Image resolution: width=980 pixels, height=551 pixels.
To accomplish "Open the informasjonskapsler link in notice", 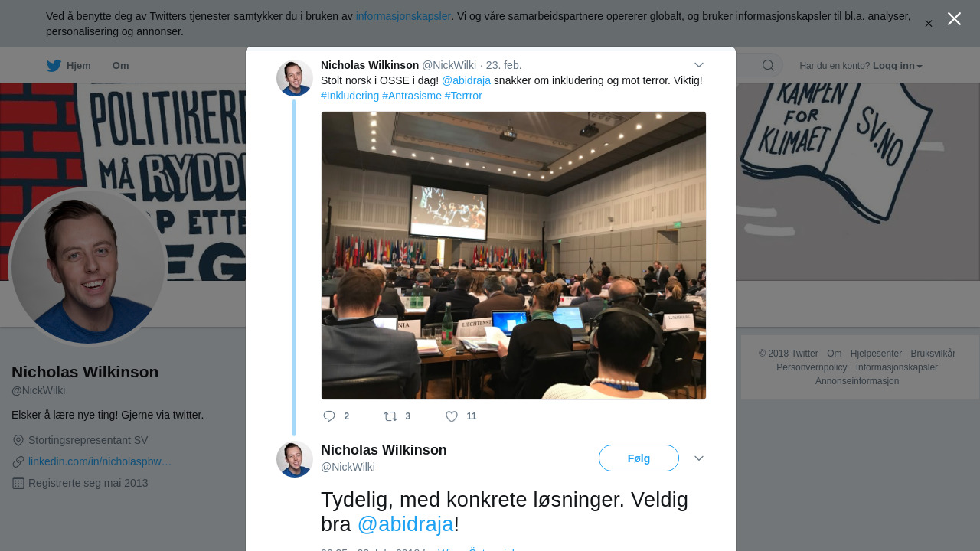I will [403, 16].
